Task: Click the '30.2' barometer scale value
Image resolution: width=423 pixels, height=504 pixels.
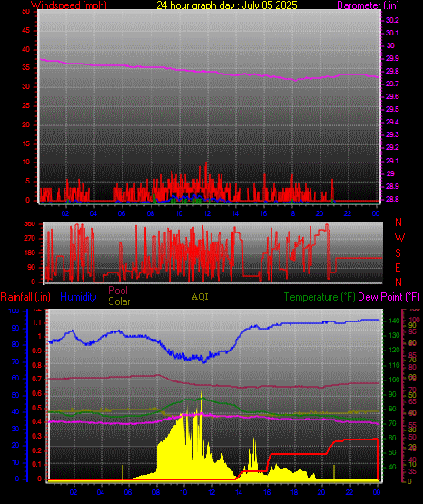Action: click(x=392, y=20)
